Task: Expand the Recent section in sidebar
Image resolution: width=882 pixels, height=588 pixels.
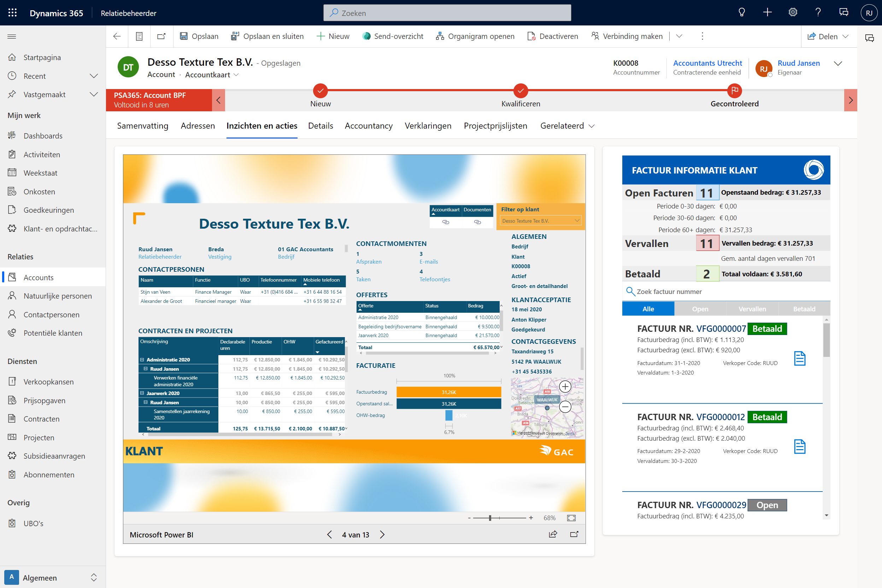Action: [94, 76]
